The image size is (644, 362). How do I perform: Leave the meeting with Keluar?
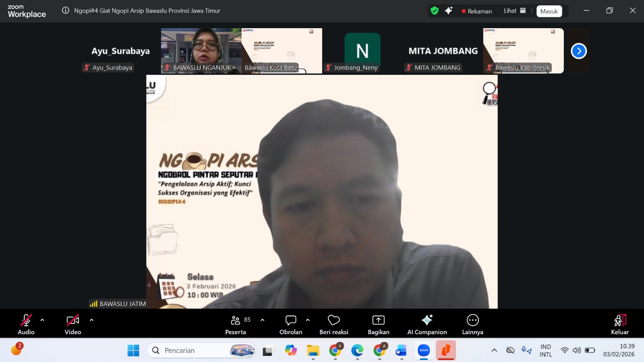pyautogui.click(x=619, y=324)
